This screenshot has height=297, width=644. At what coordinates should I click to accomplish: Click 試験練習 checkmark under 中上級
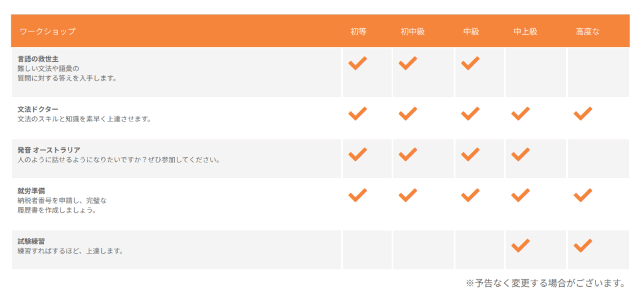point(520,245)
